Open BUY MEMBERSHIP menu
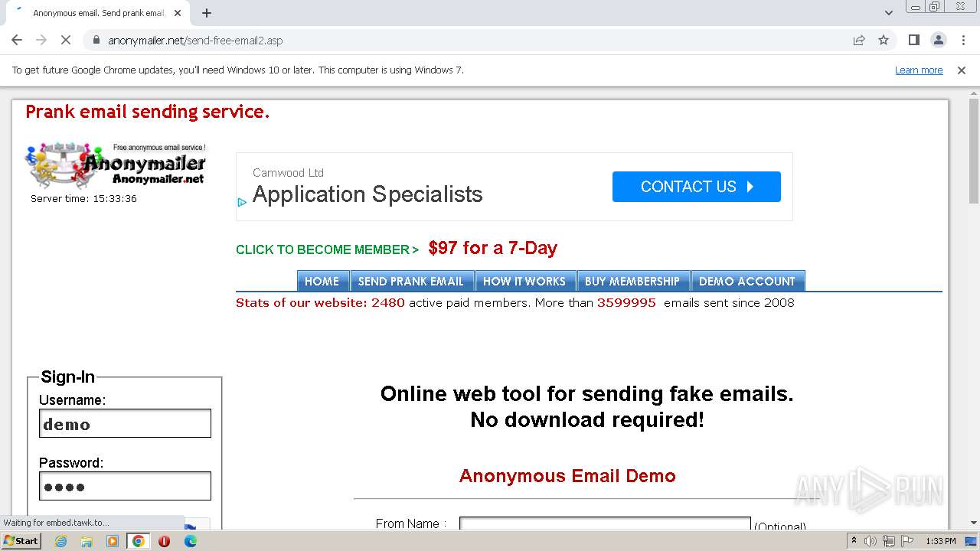The width and height of the screenshot is (980, 551). coord(632,281)
